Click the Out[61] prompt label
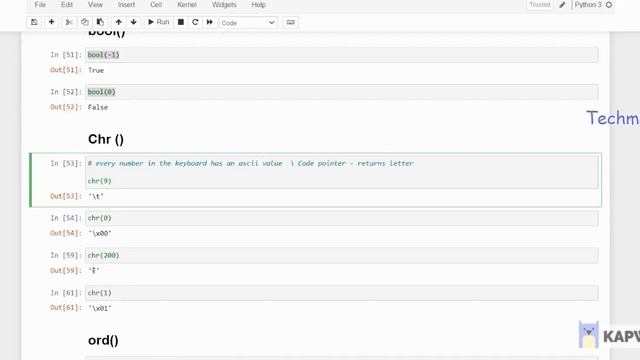The image size is (640, 360). [66, 307]
